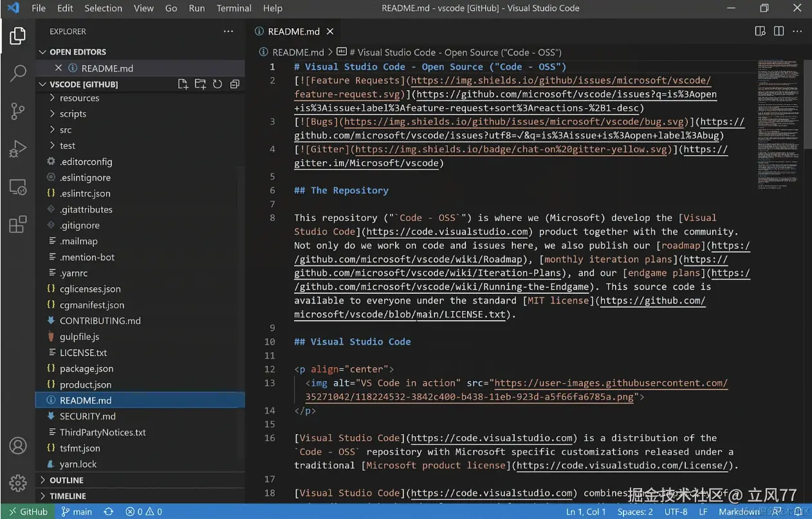812x519 pixels.
Task: Synchronize changes icon in status bar
Action: pyautogui.click(x=109, y=511)
